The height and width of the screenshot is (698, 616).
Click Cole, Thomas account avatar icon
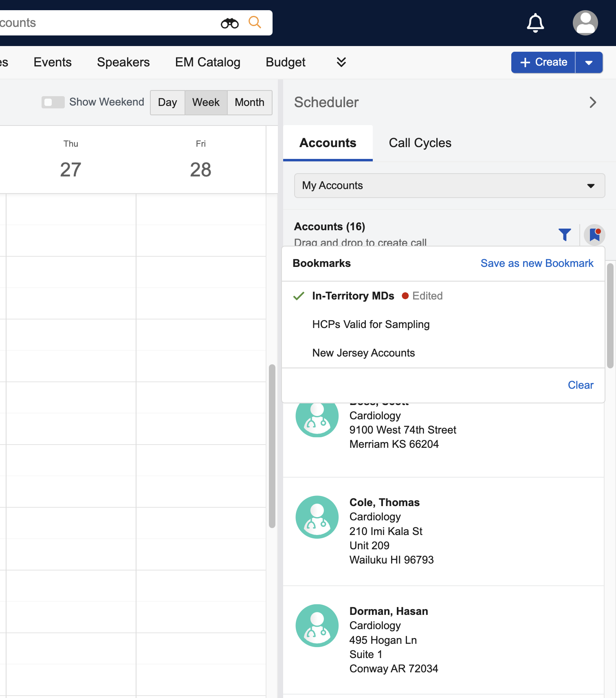click(317, 517)
